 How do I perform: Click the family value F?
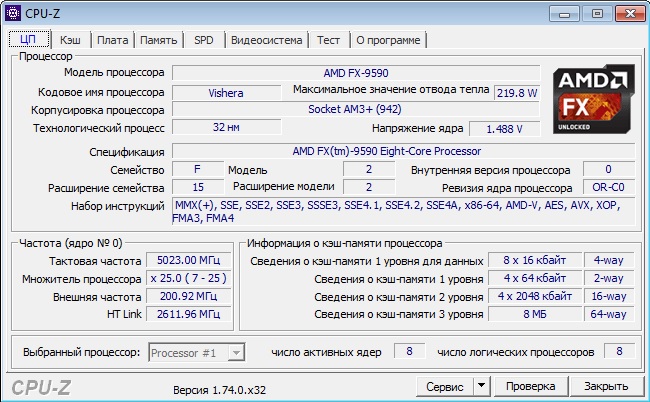[198, 169]
